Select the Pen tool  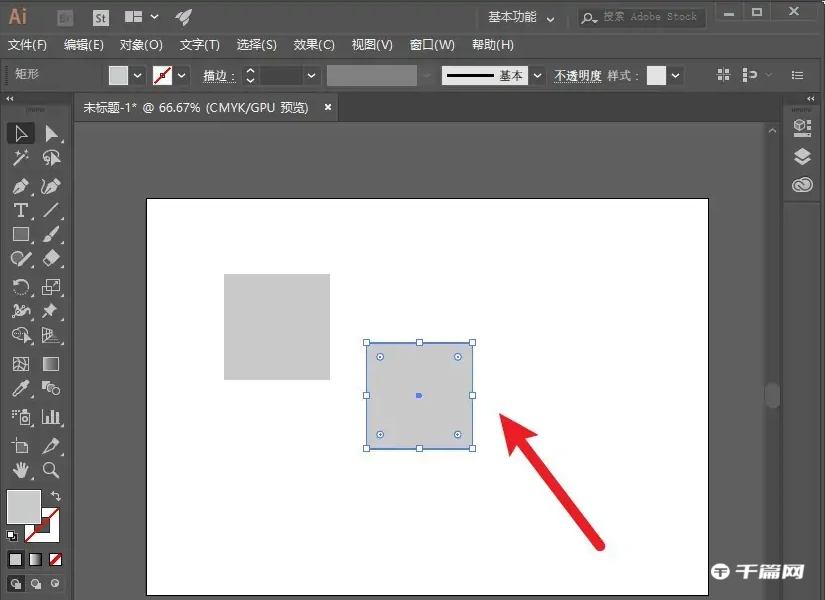click(21, 187)
